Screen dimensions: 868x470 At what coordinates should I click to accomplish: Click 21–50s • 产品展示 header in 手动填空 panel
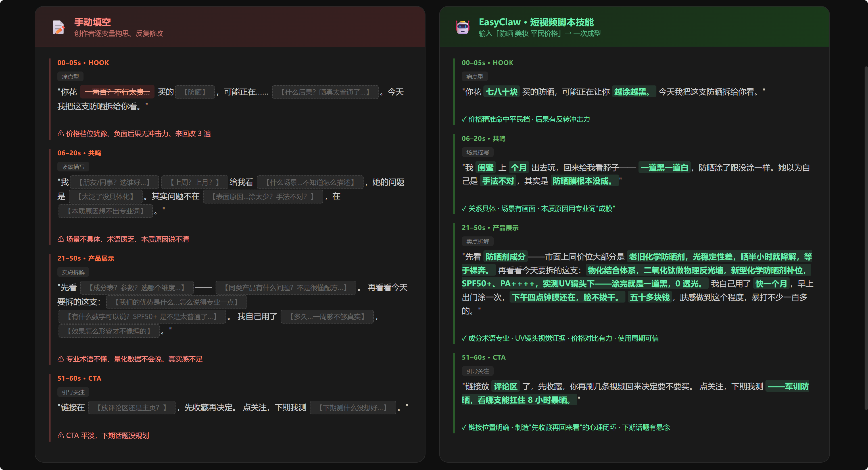point(85,258)
